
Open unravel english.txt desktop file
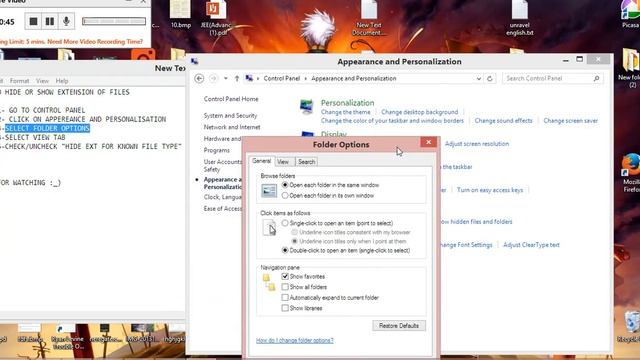pyautogui.click(x=520, y=17)
